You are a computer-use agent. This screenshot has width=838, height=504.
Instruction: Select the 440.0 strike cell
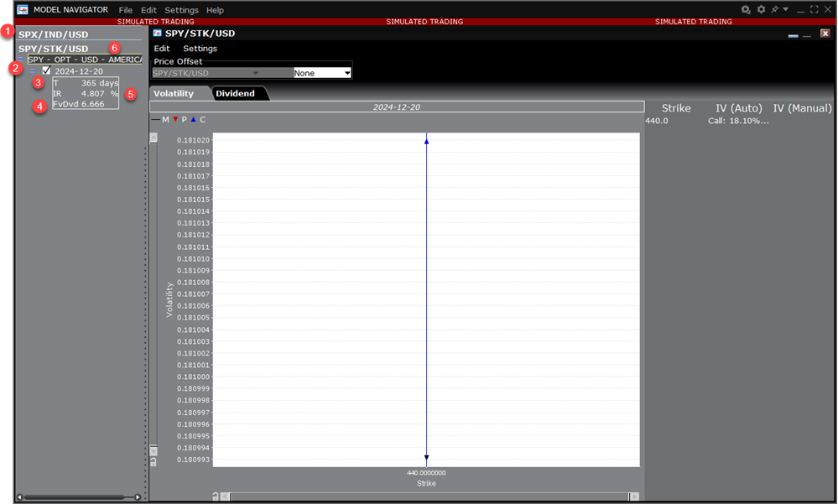[x=657, y=121]
